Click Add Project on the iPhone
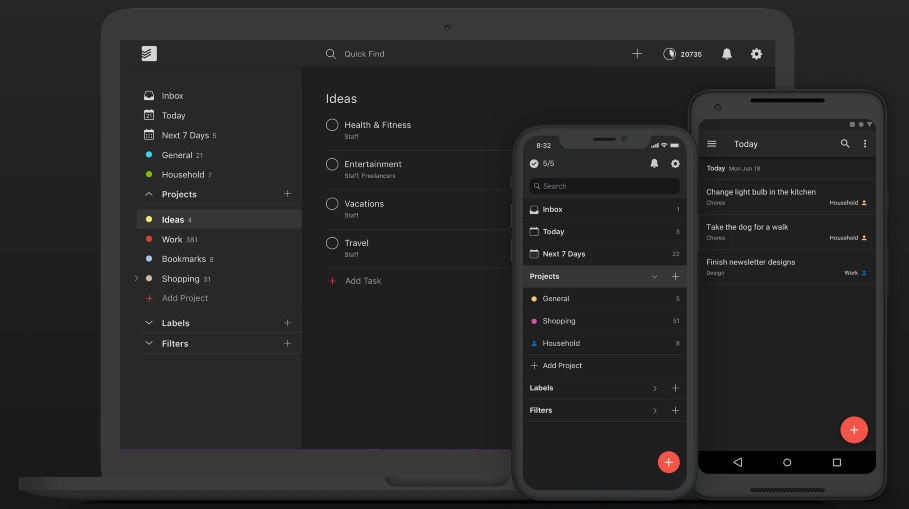The width and height of the screenshot is (909, 509). 605,365
